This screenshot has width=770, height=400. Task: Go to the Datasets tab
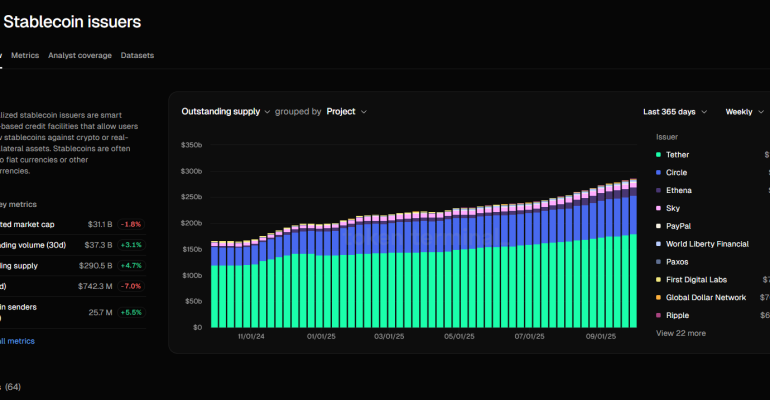[x=137, y=55]
